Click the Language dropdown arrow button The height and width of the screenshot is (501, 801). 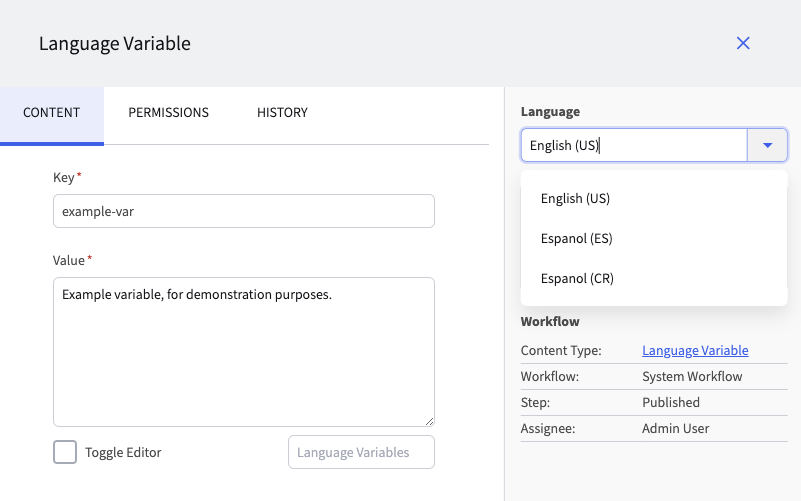(767, 145)
